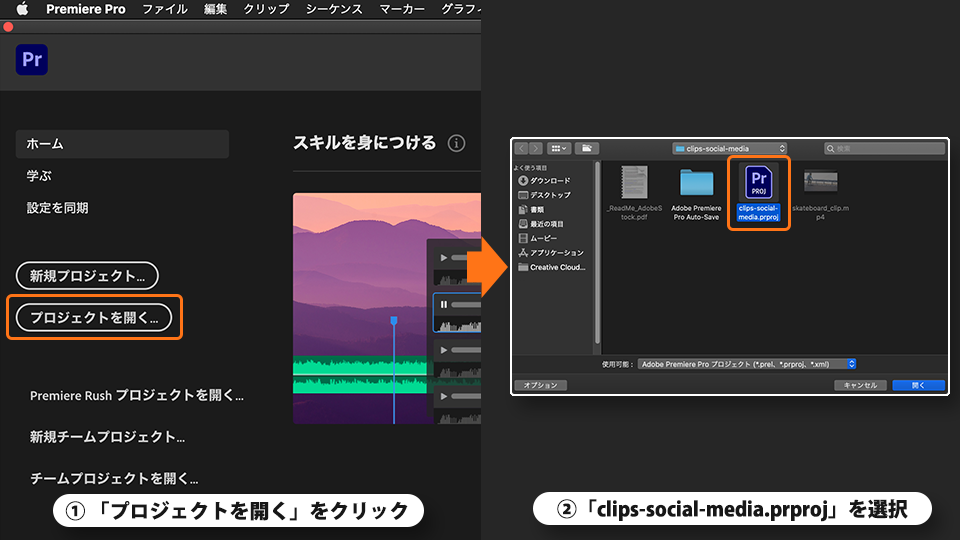Select the clips-social-media.prproj file icon
Image resolution: width=960 pixels, height=540 pixels.
[x=759, y=182]
